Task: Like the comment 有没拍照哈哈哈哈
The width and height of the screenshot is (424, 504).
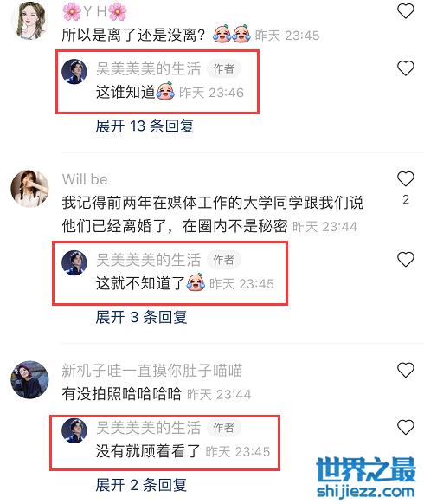Action: [406, 370]
